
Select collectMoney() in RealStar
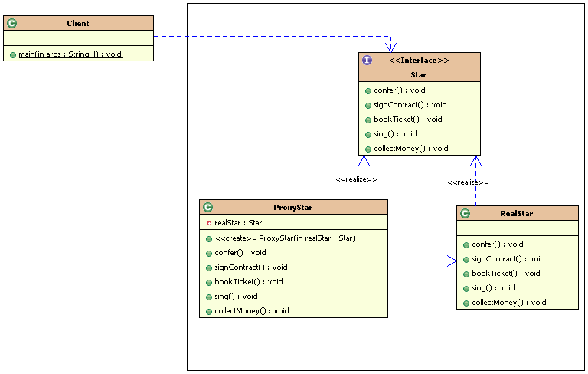coord(509,303)
